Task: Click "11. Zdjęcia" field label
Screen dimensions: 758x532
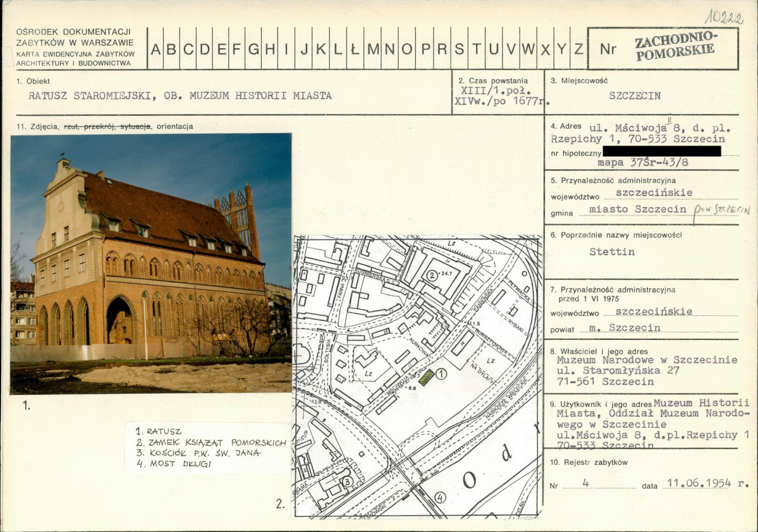Action: click(x=38, y=126)
